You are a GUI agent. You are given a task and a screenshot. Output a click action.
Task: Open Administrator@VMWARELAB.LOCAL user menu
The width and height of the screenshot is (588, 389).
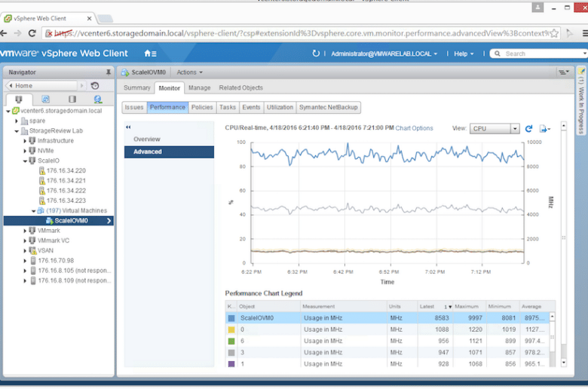[384, 54]
